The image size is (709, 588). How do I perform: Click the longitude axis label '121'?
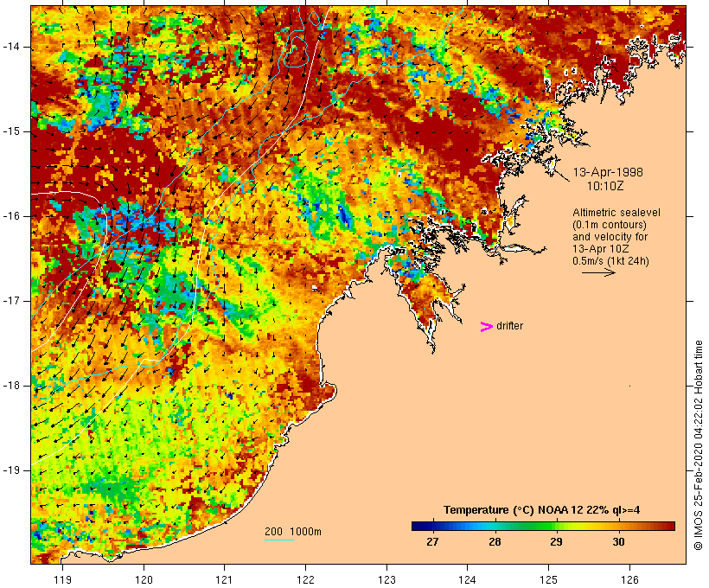[224, 579]
